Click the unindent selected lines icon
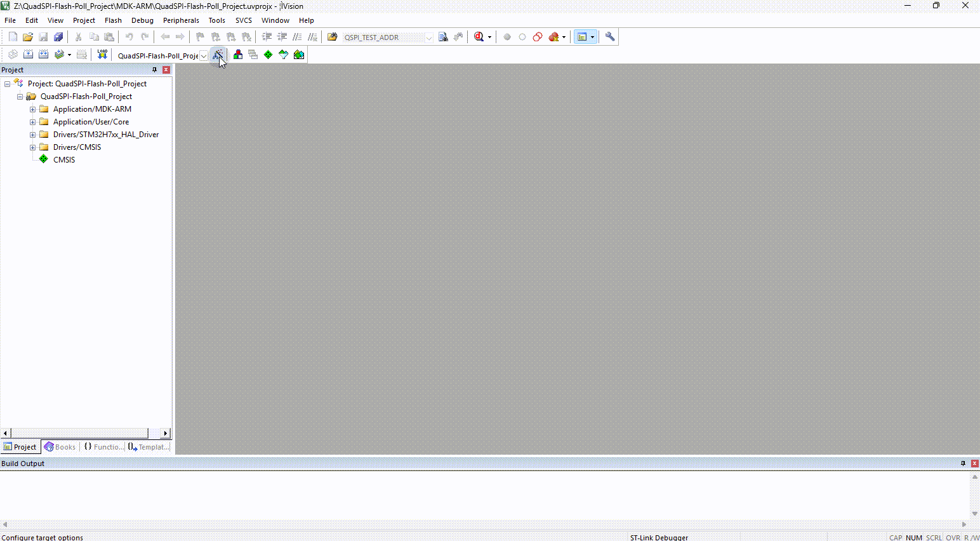The height and width of the screenshot is (541, 980). click(282, 37)
